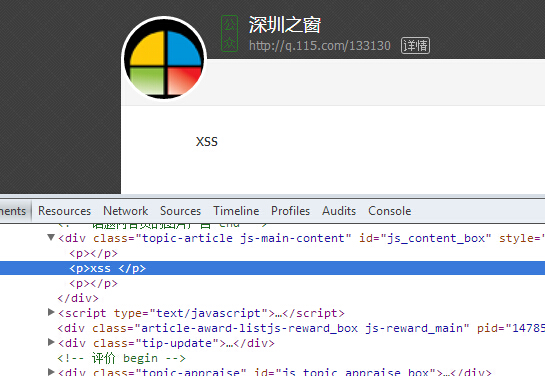Open the 深圳之窗 title

(x=285, y=25)
